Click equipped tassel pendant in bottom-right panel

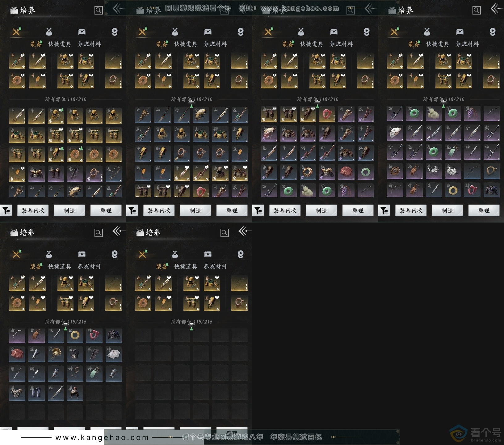point(163,303)
